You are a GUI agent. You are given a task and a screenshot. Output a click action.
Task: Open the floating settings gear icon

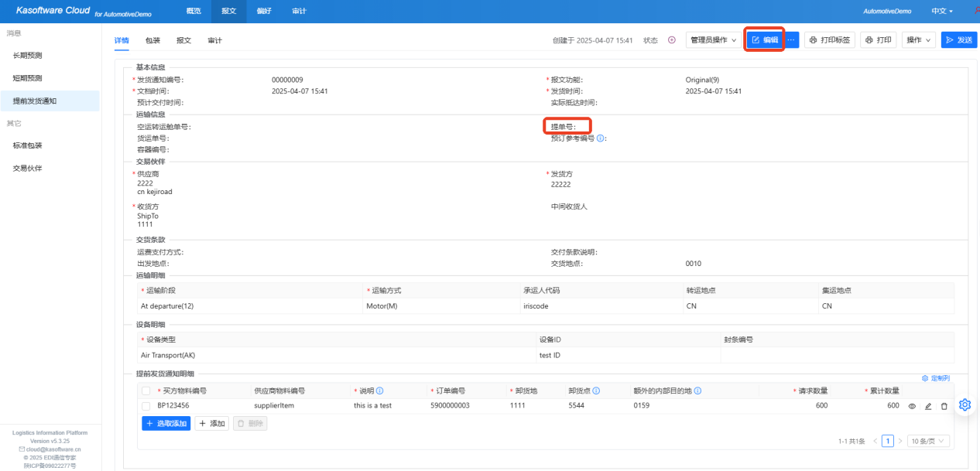tap(965, 405)
